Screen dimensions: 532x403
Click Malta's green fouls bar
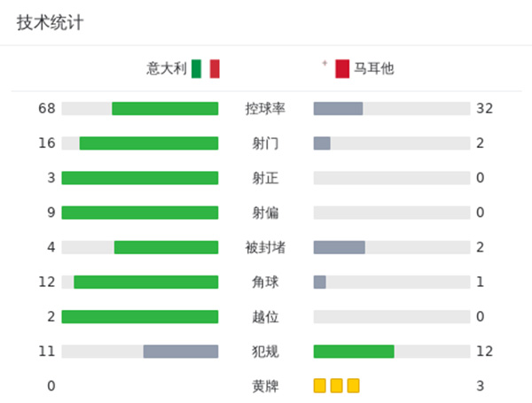click(354, 352)
